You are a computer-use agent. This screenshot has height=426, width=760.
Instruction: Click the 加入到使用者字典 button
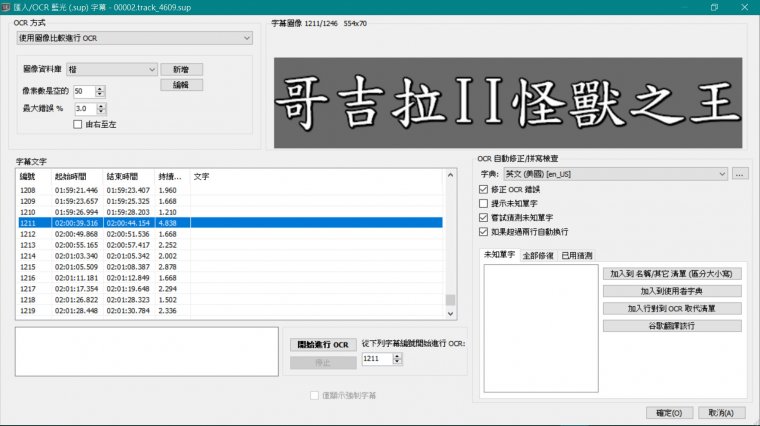[672, 291]
